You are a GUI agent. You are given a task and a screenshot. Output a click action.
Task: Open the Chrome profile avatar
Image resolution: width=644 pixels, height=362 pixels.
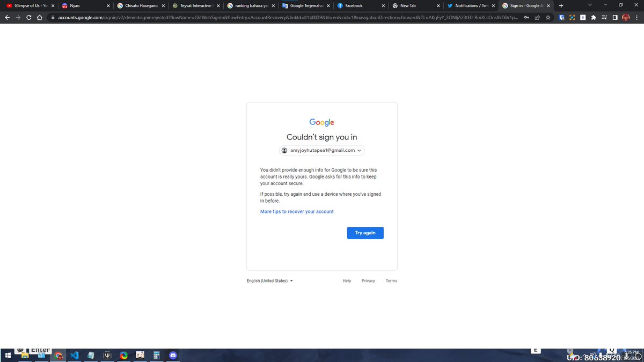point(626,17)
